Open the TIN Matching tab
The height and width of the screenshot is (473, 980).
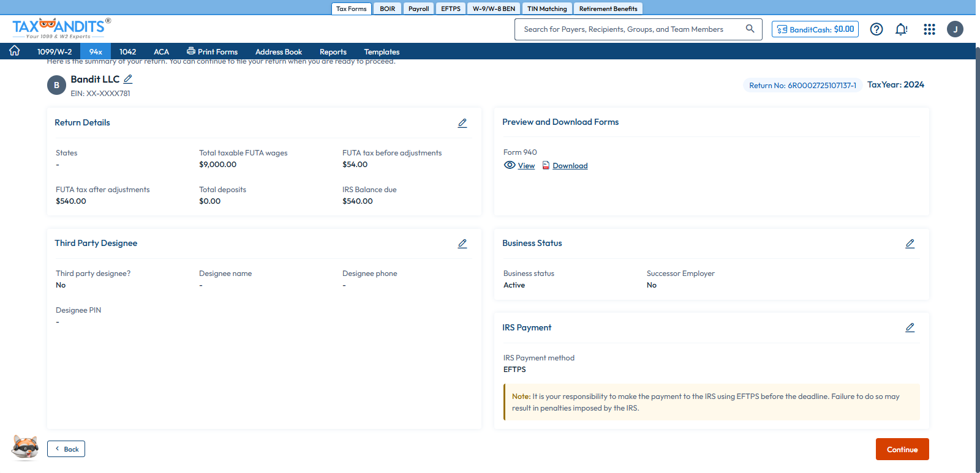[547, 9]
